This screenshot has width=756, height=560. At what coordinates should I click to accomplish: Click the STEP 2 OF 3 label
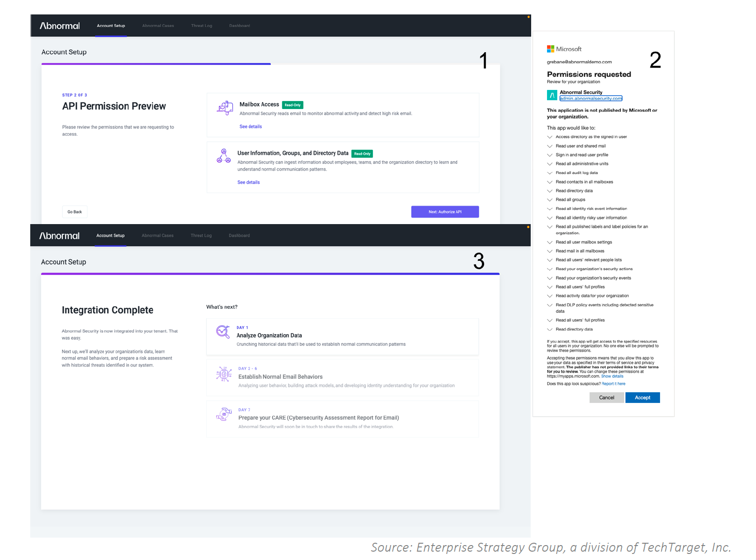(x=74, y=95)
